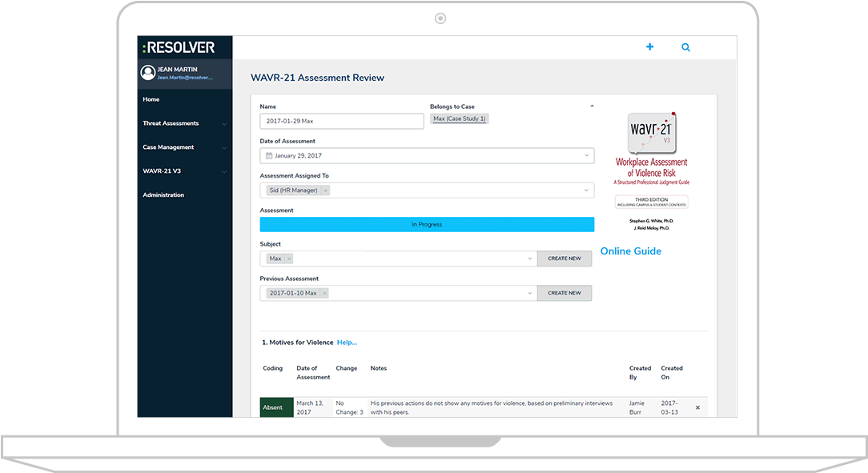Open search using the magnifying glass icon
Image resolution: width=868 pixels, height=473 pixels.
pyautogui.click(x=685, y=47)
